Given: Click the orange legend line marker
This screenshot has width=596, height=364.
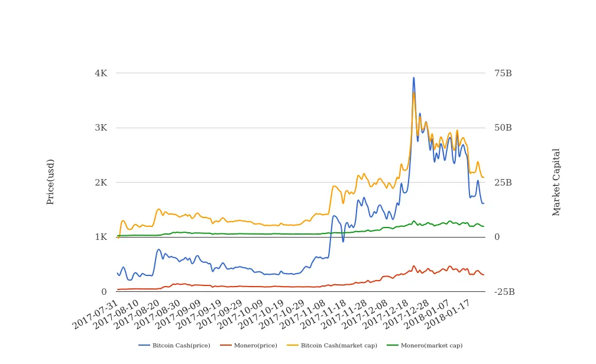Looking at the screenshot, I should (291, 345).
